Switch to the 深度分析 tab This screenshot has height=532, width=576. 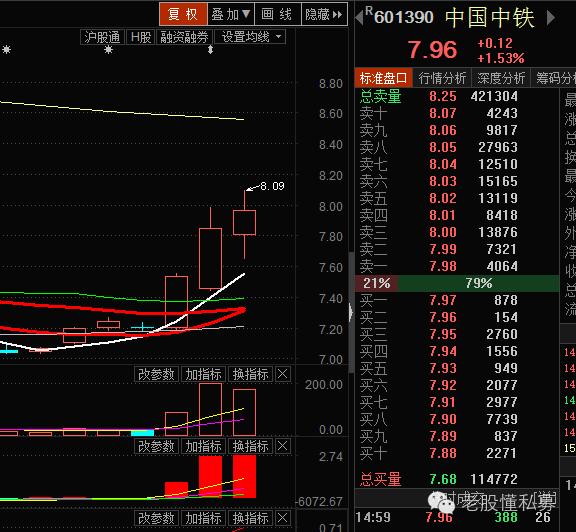pos(501,78)
